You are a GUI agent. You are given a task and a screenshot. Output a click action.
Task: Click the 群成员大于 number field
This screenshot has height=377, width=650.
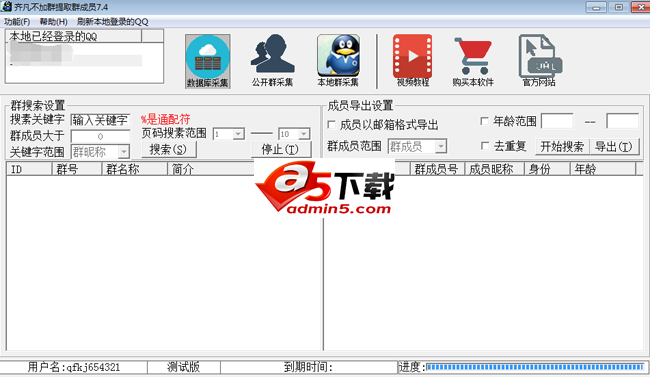tap(100, 136)
